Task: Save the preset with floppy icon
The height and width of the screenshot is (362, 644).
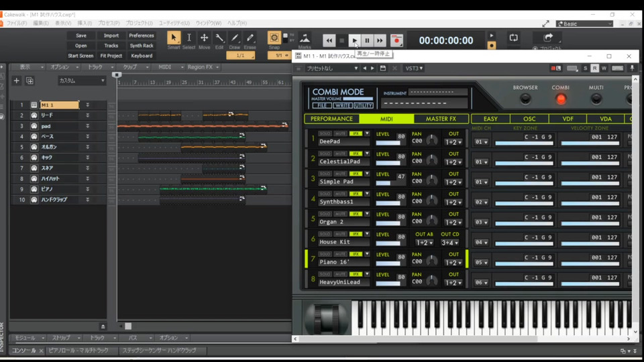Action: point(383,68)
